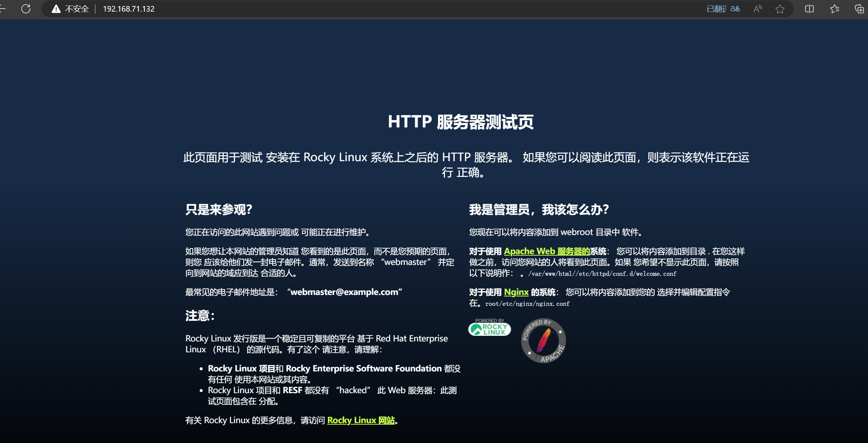868x443 pixels.
Task: Click the translated page (已翻译) icon
Action: coord(723,9)
